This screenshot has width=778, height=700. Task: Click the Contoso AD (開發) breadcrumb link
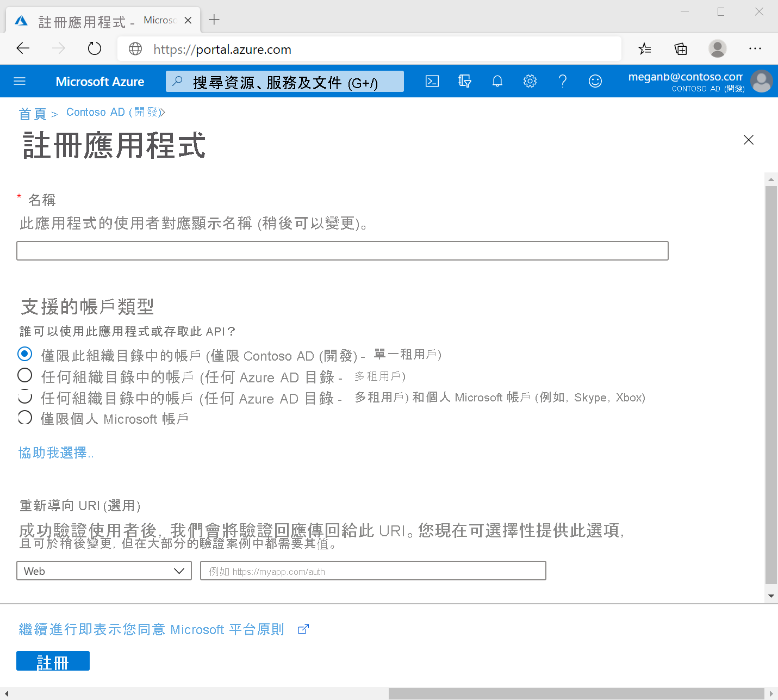[x=113, y=112]
